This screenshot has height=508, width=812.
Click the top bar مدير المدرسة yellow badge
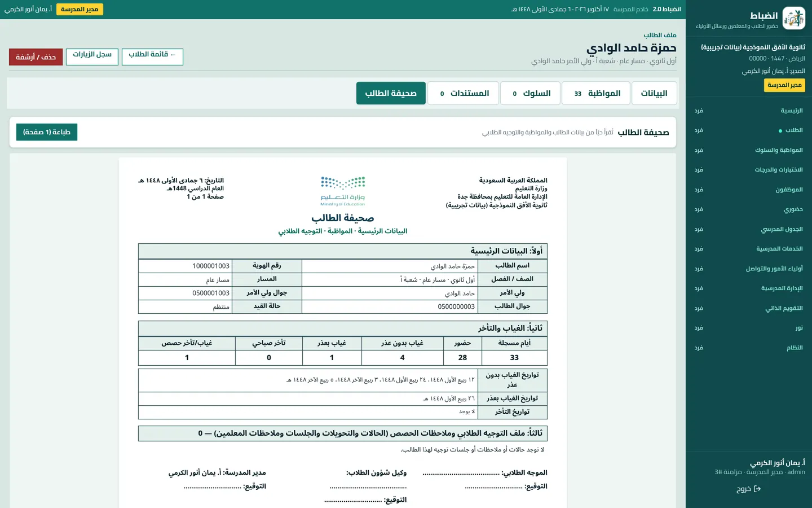click(80, 9)
